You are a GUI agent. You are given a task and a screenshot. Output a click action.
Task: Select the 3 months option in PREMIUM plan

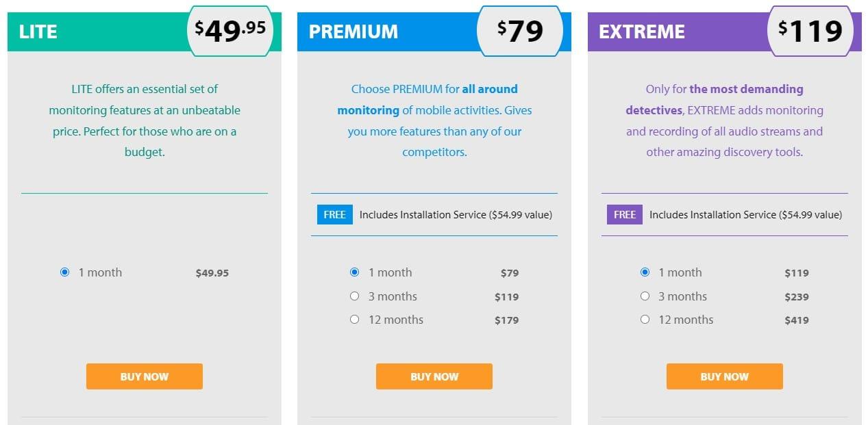[354, 296]
